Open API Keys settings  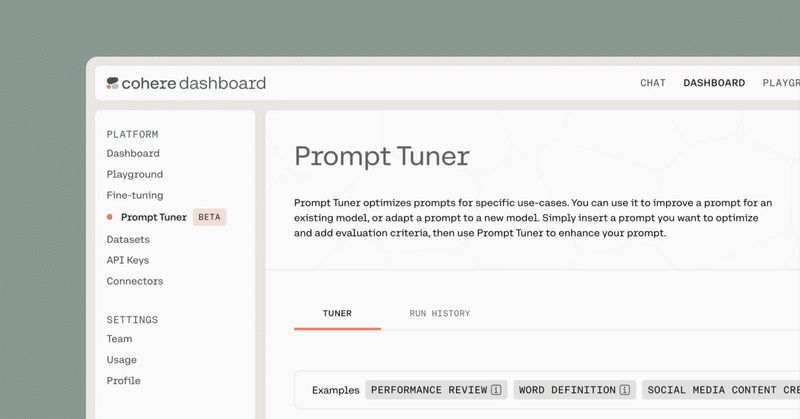[x=128, y=260]
